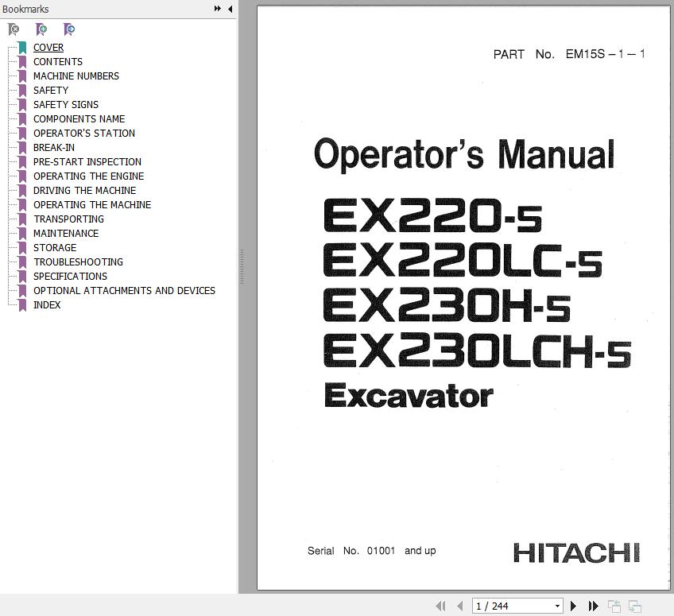Open OPTIONAL ATTACHMENTS AND DEVICES bookmark
The width and height of the screenshot is (674, 616).
[x=124, y=291]
